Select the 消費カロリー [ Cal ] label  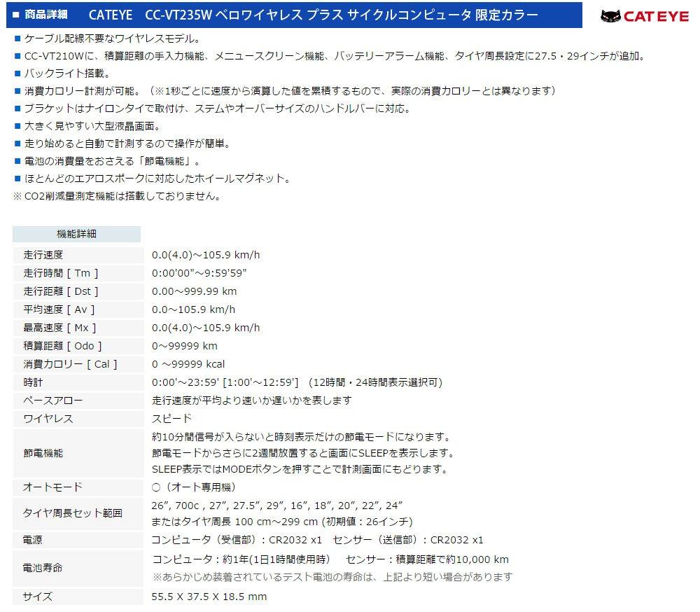(70, 364)
